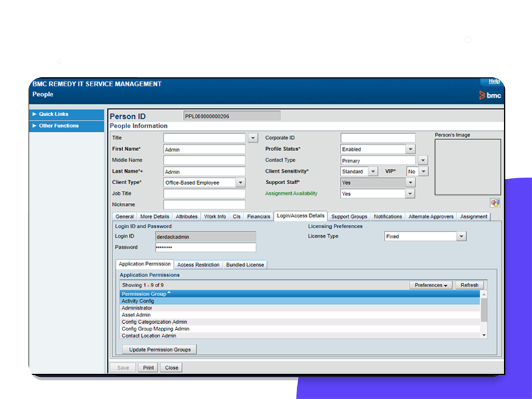
Task: Open the Assignment tab
Action: tap(473, 217)
